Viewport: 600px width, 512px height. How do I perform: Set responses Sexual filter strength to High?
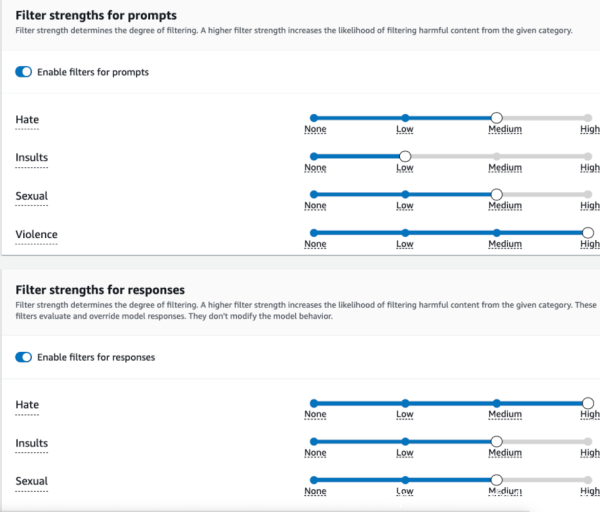point(588,479)
